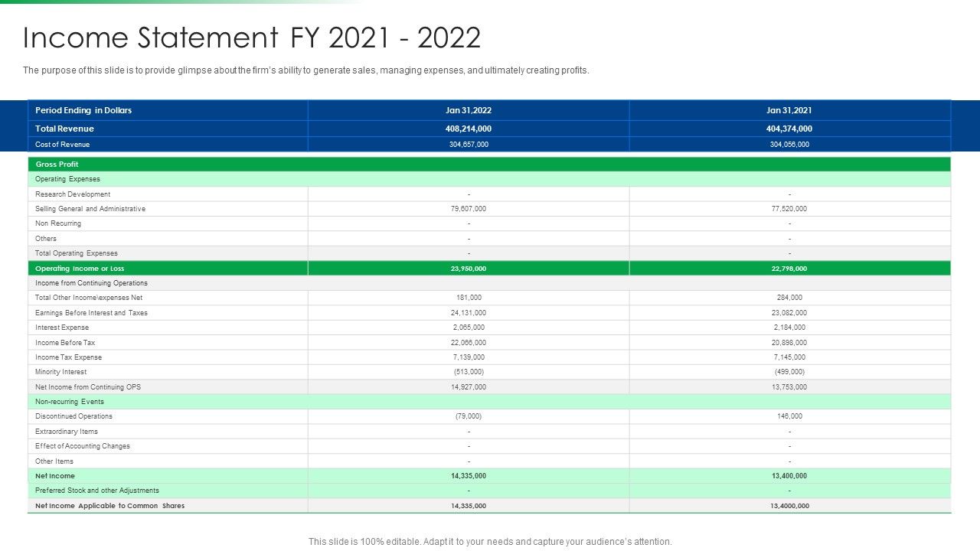
Task: Select Selling General and Administrative label
Action: (x=90, y=209)
